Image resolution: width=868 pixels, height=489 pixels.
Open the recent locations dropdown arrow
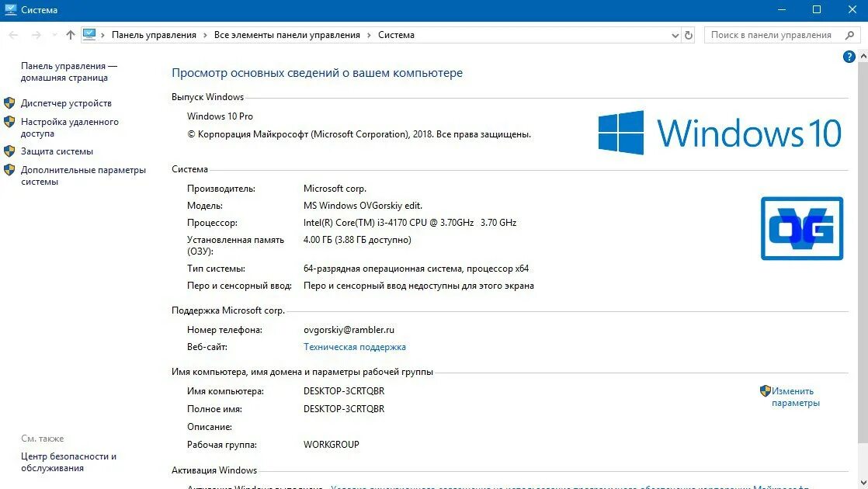click(54, 35)
